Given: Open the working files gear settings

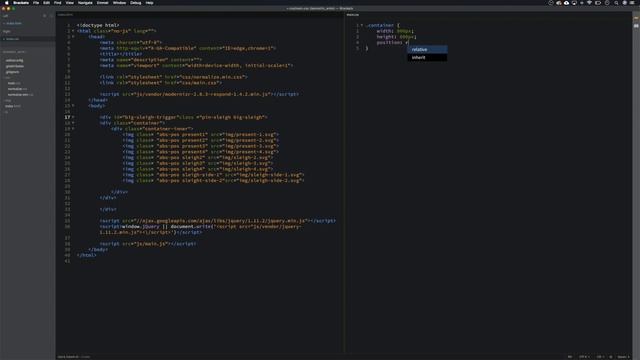Looking at the screenshot, I should coord(44,16).
